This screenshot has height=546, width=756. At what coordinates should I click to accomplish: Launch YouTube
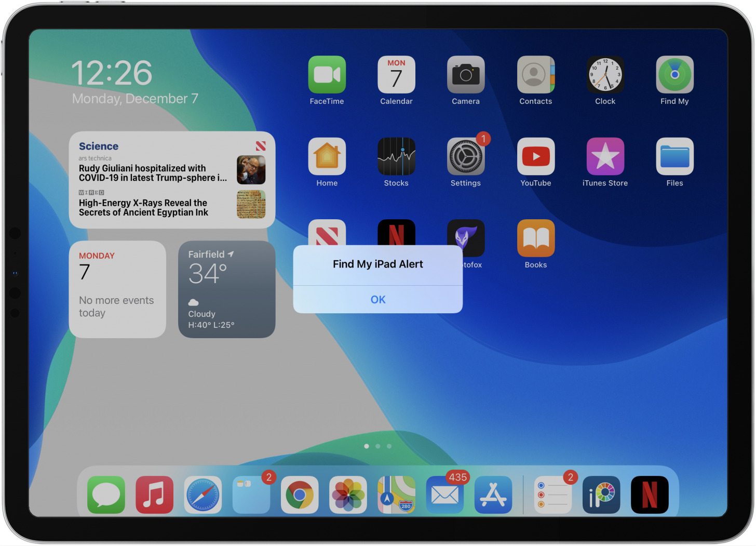(x=535, y=156)
